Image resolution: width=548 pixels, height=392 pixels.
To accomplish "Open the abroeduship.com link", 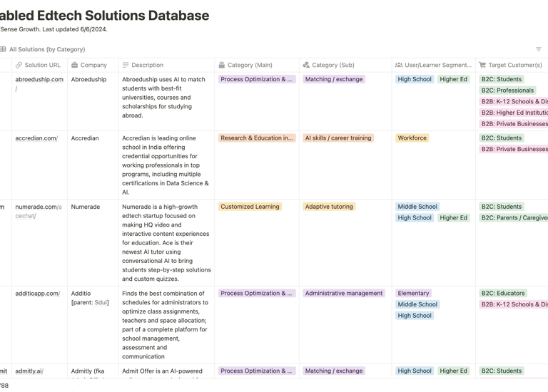I will [x=39, y=79].
